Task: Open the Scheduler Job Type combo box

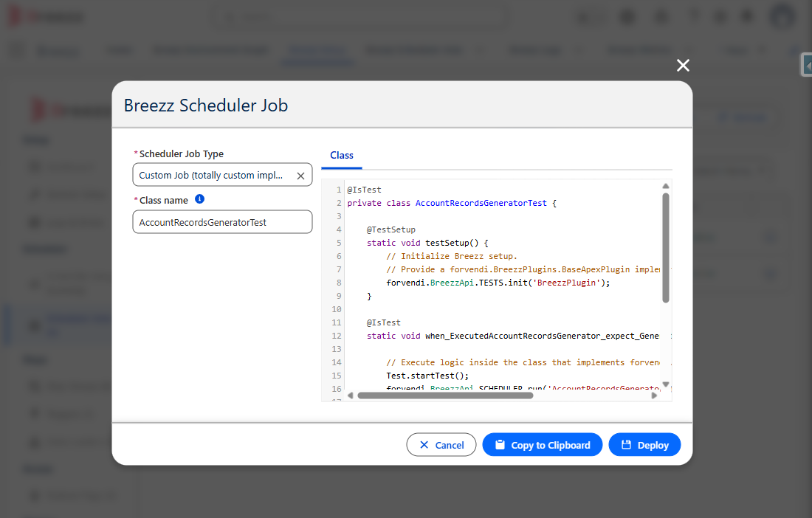Action: pos(222,175)
